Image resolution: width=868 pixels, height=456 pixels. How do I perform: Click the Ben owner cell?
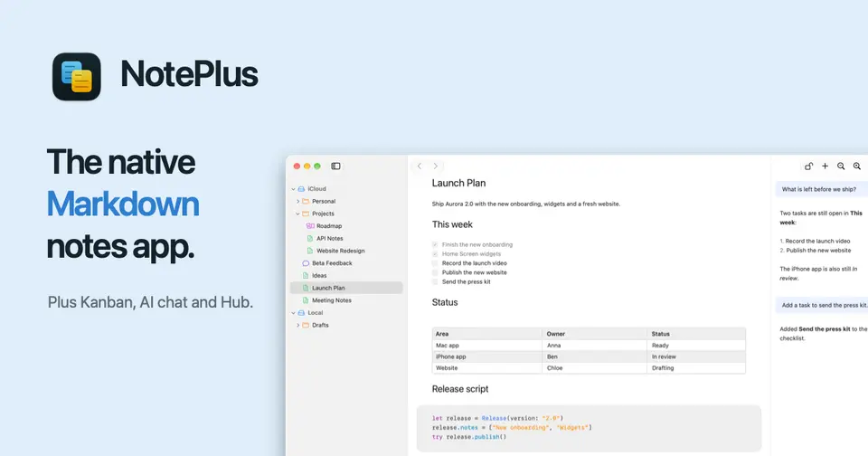tap(595, 356)
